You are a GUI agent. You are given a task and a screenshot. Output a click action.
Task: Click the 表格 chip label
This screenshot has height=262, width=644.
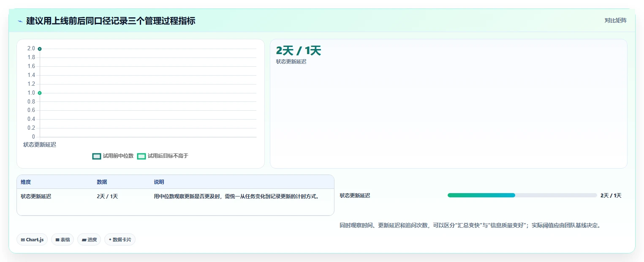click(x=65, y=240)
